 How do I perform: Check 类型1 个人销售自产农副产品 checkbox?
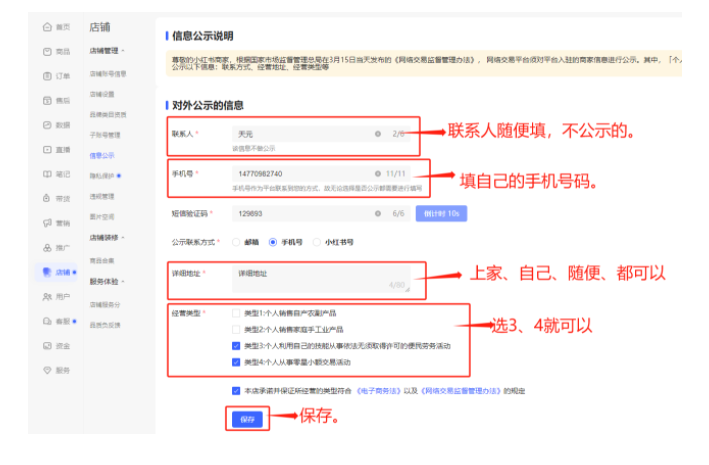click(235, 312)
